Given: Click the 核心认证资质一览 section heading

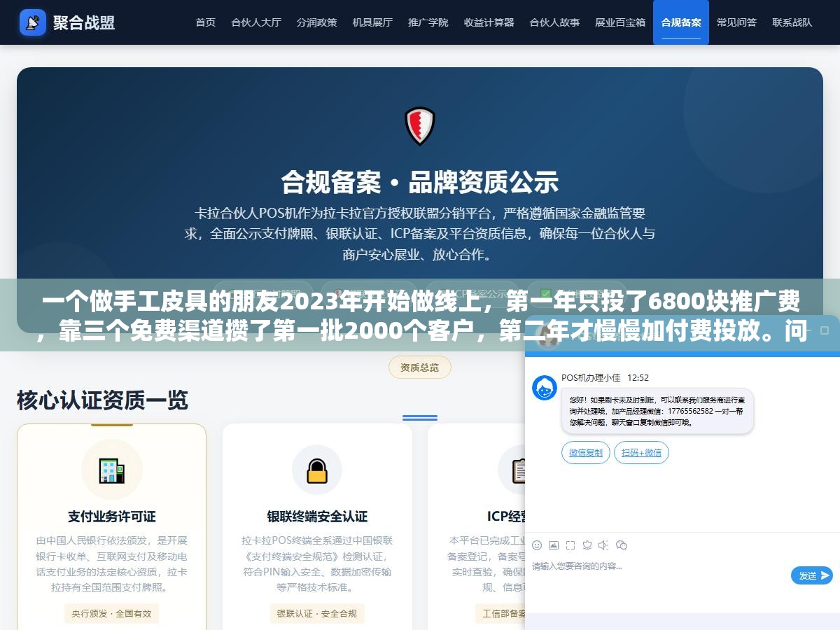Looking at the screenshot, I should (x=102, y=400).
